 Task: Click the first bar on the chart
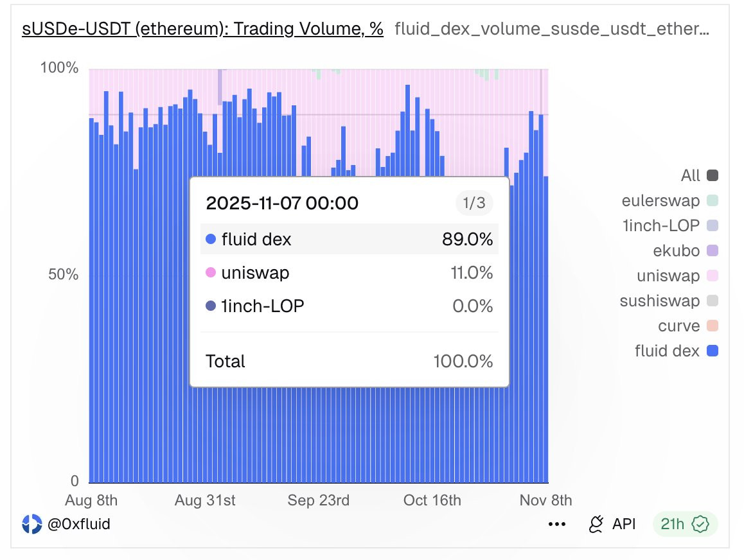(x=92, y=301)
